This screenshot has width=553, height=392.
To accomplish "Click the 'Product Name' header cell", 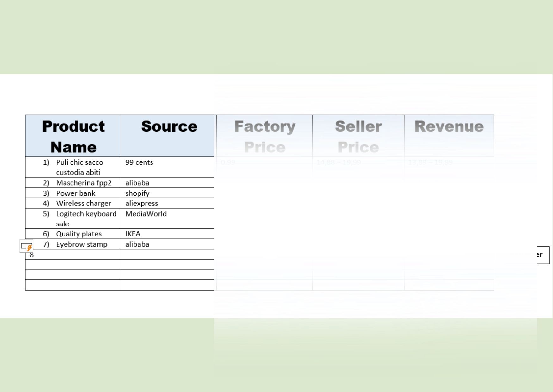I will 73,136.
